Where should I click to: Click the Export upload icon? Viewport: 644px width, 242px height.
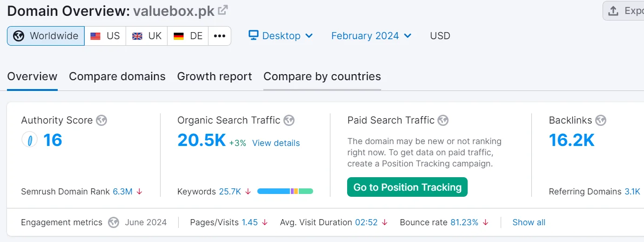[614, 11]
